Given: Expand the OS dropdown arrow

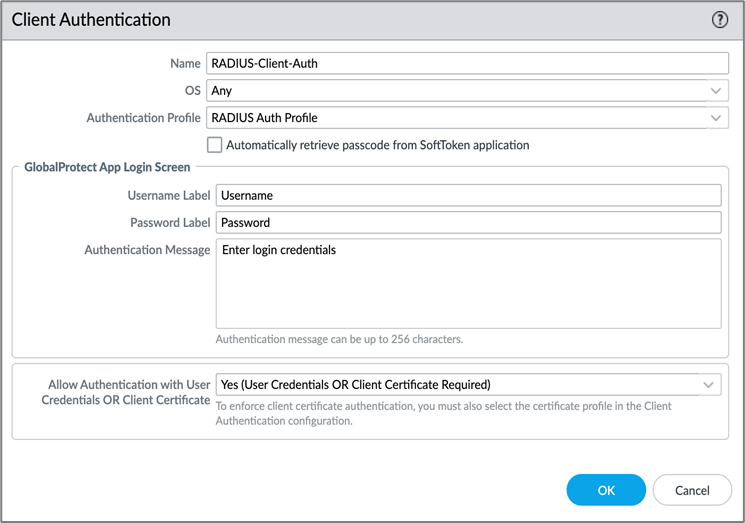Looking at the screenshot, I should click(716, 91).
